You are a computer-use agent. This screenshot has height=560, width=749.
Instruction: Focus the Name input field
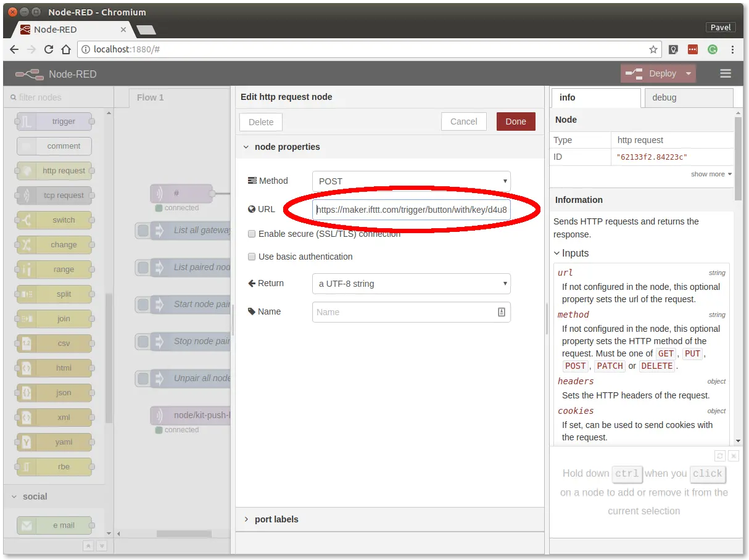click(412, 312)
